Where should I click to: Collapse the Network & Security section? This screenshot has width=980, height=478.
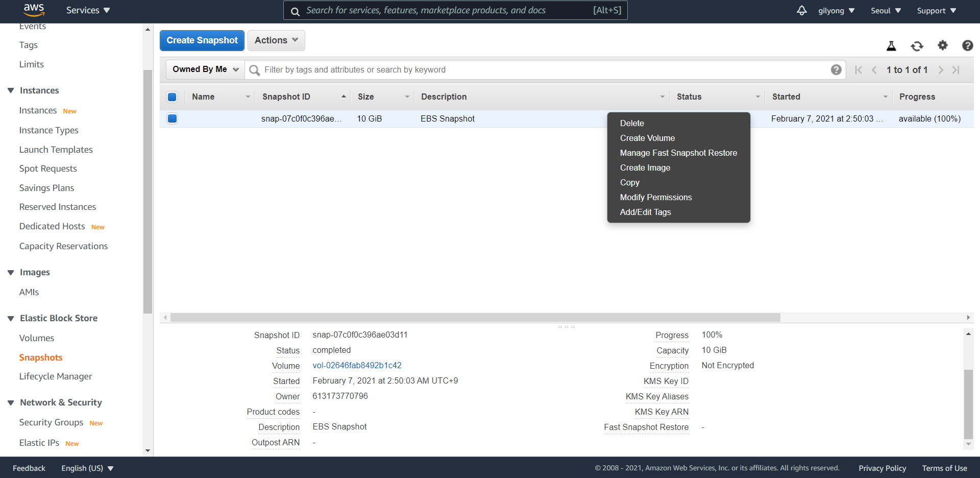point(11,403)
